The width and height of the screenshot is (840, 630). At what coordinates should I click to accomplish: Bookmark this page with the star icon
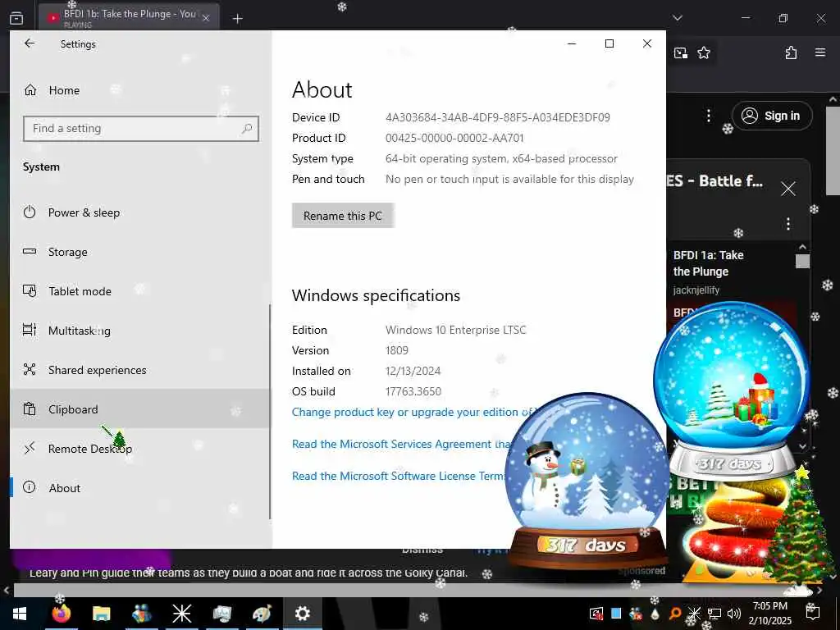pos(704,52)
